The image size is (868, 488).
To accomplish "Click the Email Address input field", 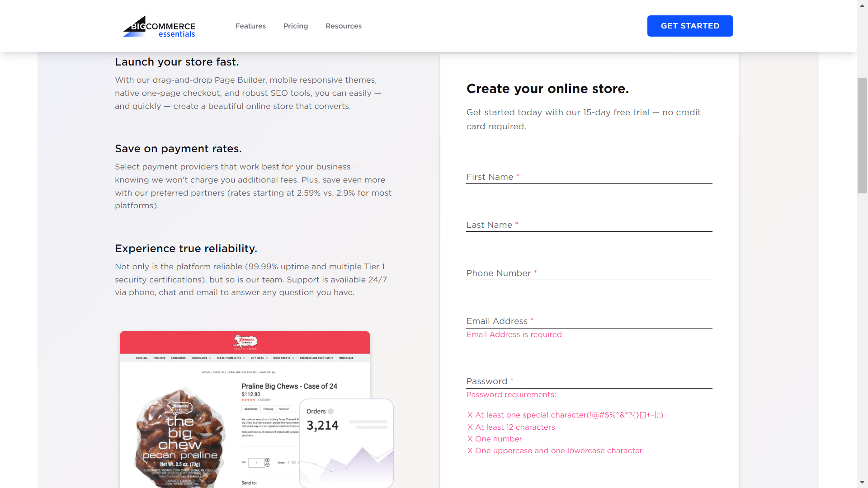I will [x=589, y=321].
